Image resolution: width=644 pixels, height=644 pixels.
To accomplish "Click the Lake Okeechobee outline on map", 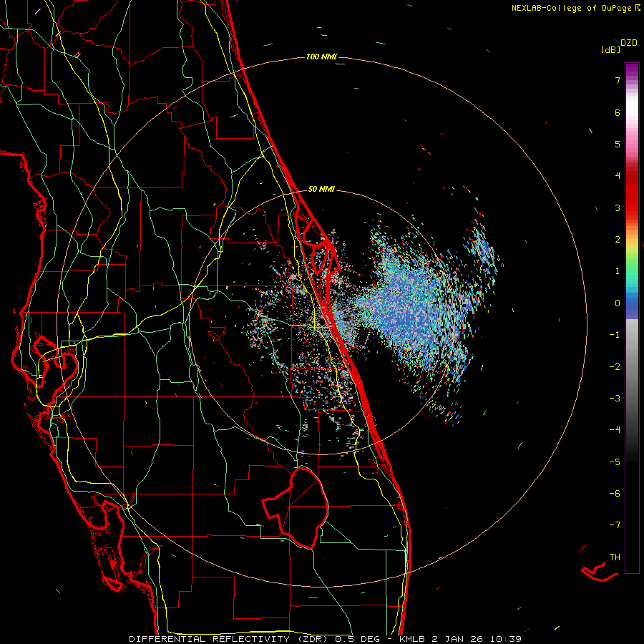I will [x=295, y=508].
